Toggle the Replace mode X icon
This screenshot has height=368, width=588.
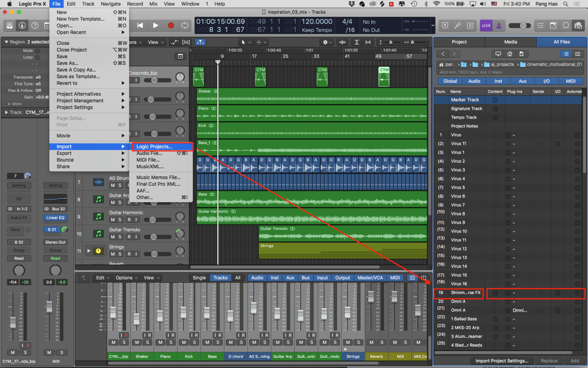pyautogui.click(x=445, y=25)
